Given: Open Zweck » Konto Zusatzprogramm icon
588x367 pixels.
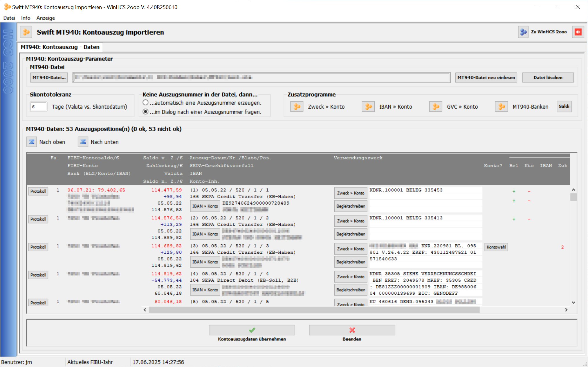Looking at the screenshot, I should click(297, 107).
